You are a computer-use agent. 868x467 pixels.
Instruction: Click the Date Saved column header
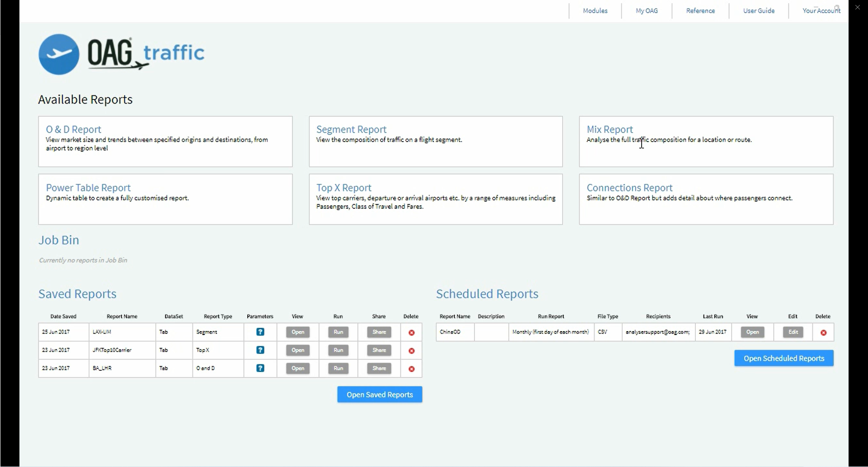(x=63, y=316)
